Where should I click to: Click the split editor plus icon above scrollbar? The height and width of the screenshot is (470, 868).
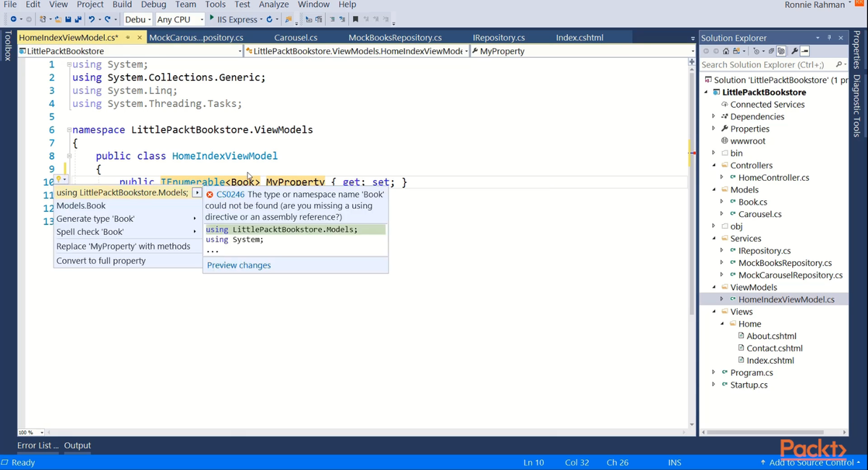[x=692, y=63]
